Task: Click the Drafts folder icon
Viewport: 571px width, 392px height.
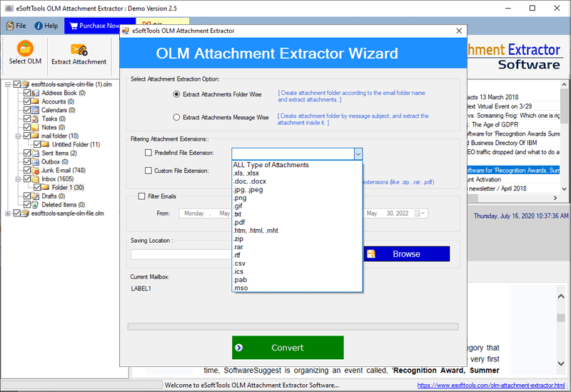Action: [x=35, y=196]
